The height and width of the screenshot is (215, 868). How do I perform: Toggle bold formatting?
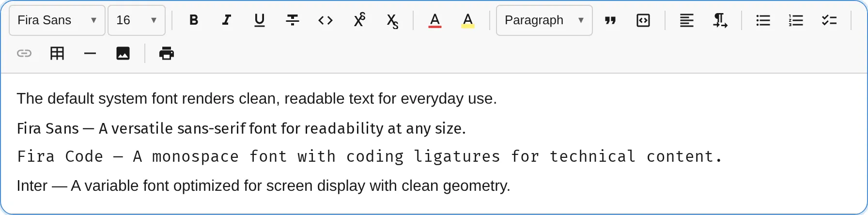(194, 20)
